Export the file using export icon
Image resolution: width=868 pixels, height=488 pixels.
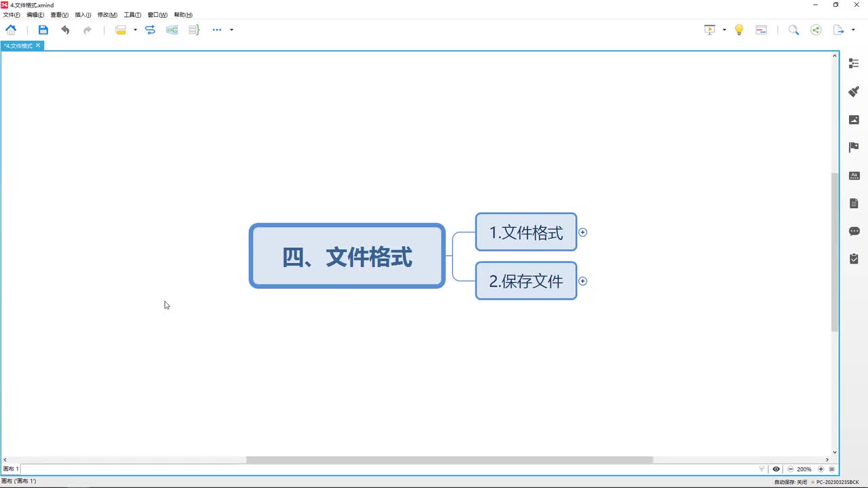point(839,30)
